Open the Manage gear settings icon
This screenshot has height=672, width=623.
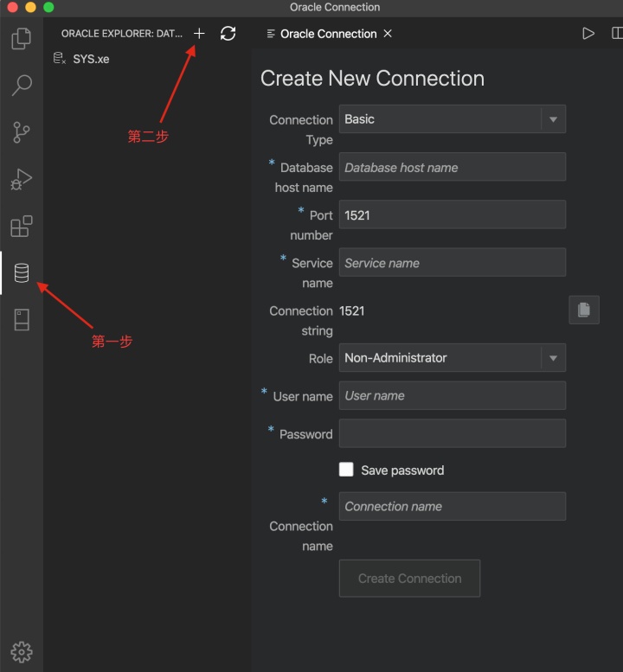tap(22, 652)
